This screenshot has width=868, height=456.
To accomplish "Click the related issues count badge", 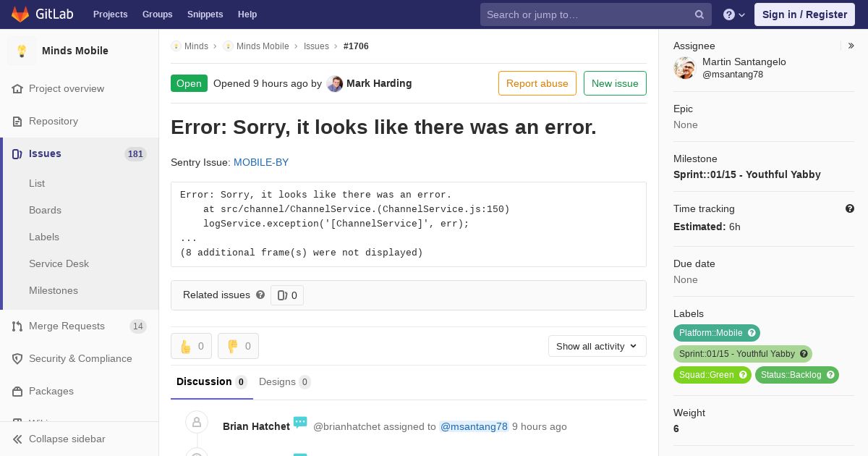I will 287,295.
